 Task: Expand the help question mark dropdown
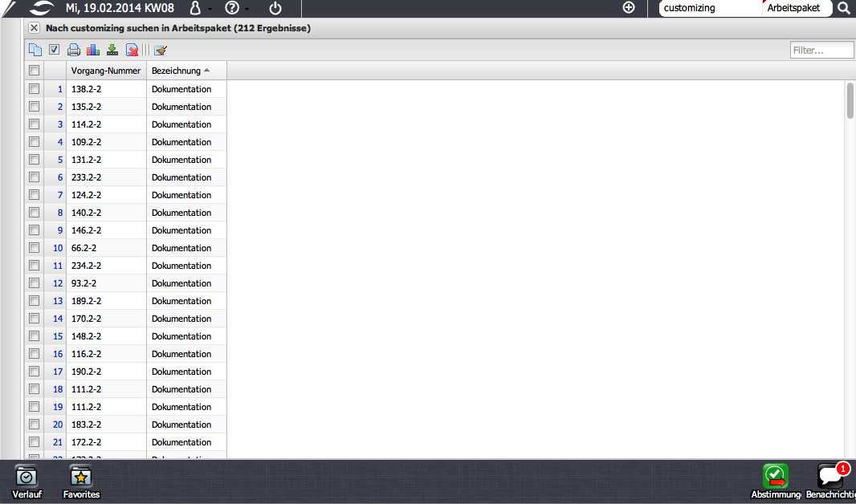236,8
